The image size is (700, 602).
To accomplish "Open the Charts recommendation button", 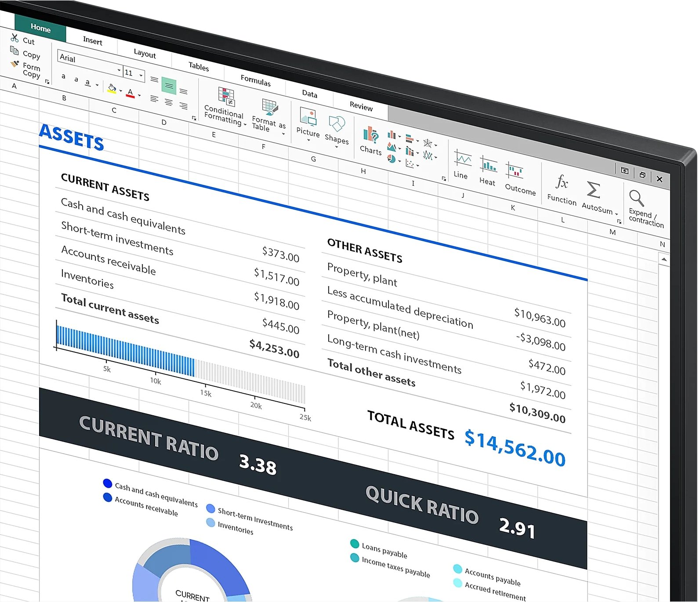I will click(x=370, y=141).
